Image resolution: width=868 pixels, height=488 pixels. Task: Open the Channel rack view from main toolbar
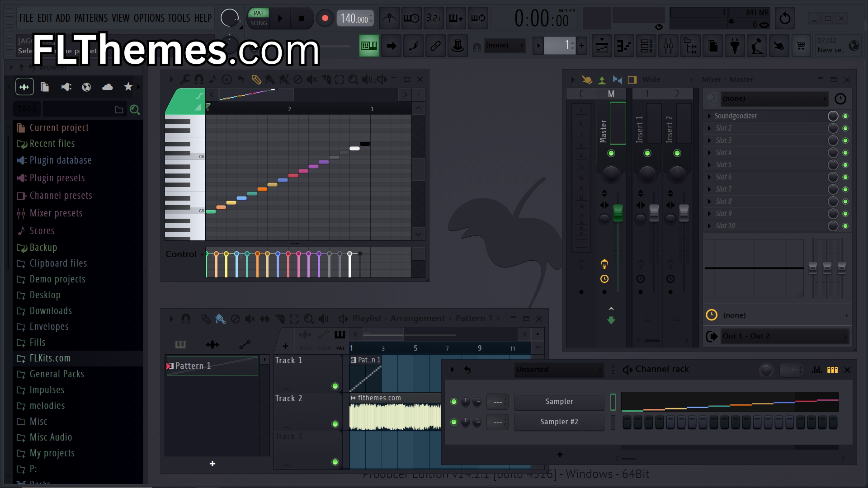(646, 46)
